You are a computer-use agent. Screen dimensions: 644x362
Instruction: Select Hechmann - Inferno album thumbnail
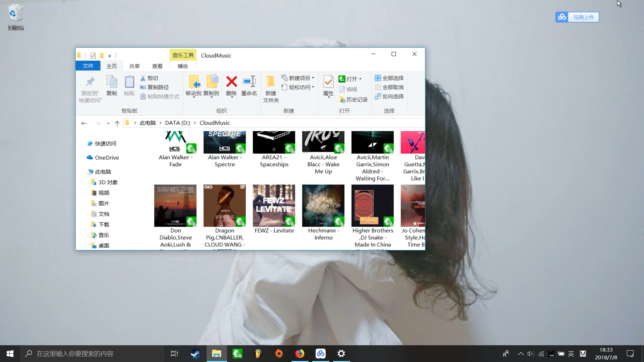click(323, 205)
